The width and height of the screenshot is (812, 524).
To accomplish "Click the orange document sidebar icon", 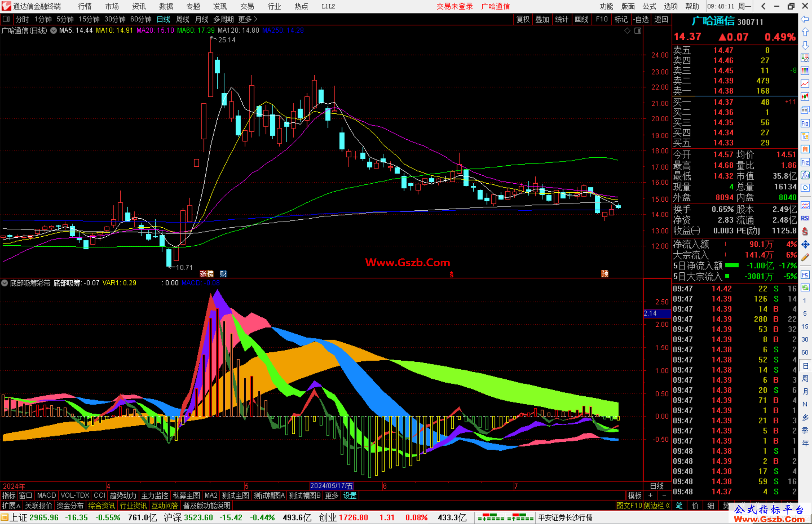I will tap(805, 149).
